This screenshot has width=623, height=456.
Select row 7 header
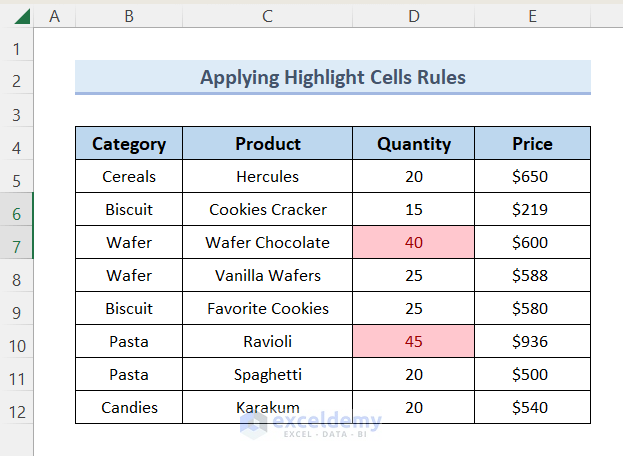click(x=17, y=243)
